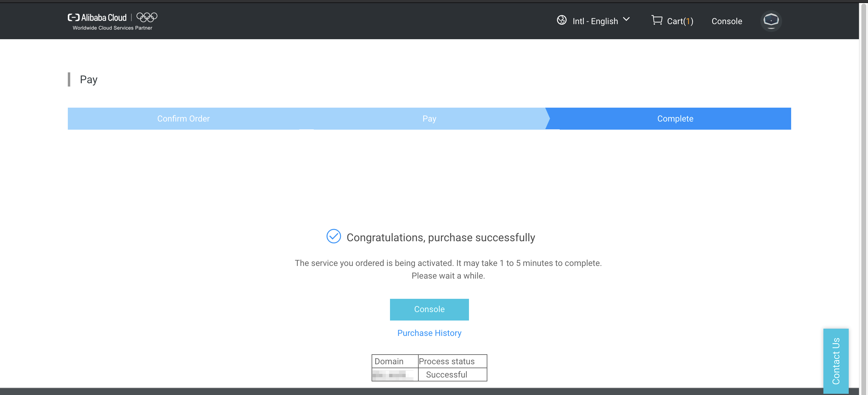Click the shopping cart icon
The height and width of the screenshot is (395, 868).
pyautogui.click(x=656, y=20)
